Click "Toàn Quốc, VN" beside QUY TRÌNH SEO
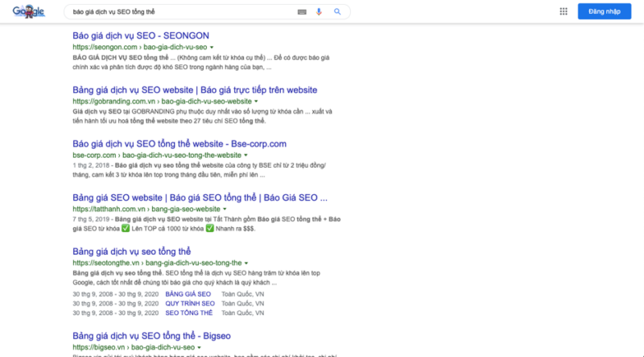The height and width of the screenshot is (357, 644). (243, 304)
